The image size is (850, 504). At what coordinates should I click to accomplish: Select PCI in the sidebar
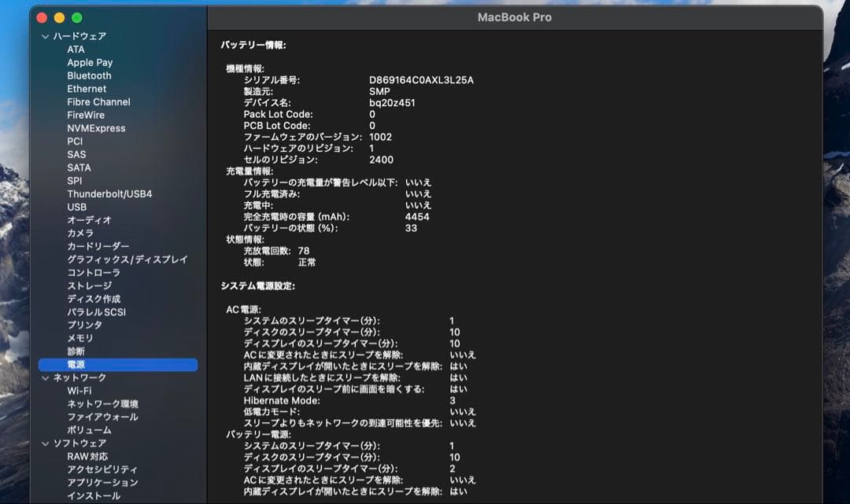coord(75,142)
